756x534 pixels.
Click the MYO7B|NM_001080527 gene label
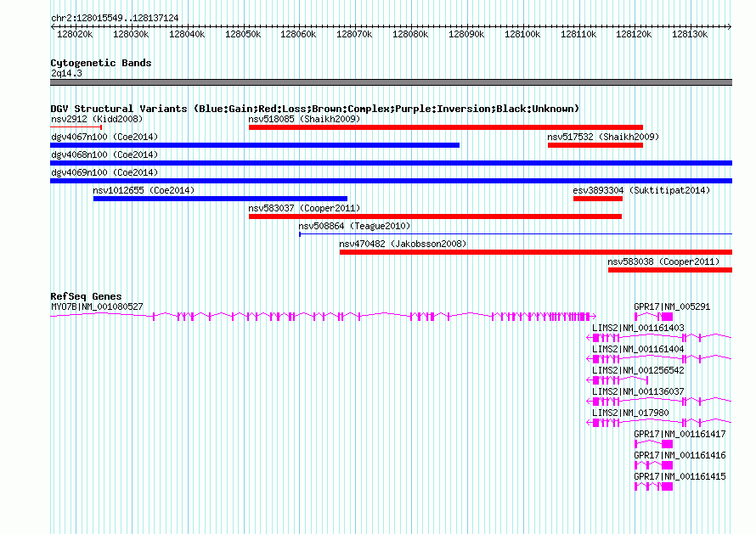click(x=97, y=306)
